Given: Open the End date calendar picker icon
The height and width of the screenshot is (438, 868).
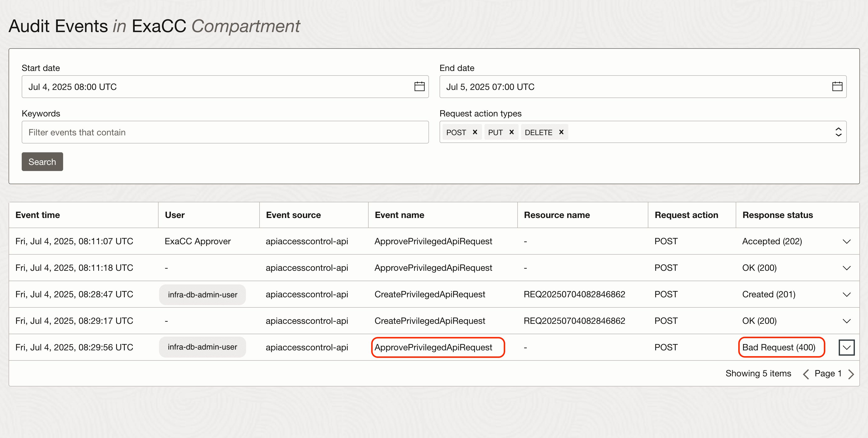Looking at the screenshot, I should click(x=837, y=87).
